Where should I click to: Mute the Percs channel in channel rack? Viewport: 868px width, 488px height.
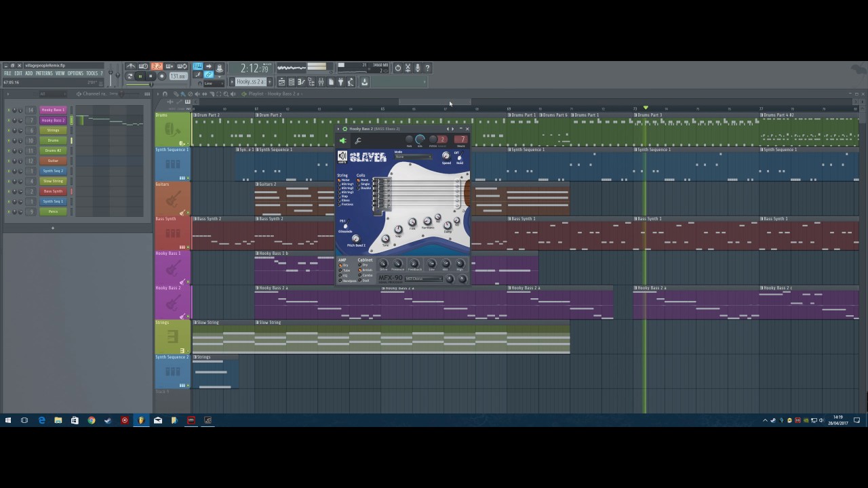coord(9,211)
